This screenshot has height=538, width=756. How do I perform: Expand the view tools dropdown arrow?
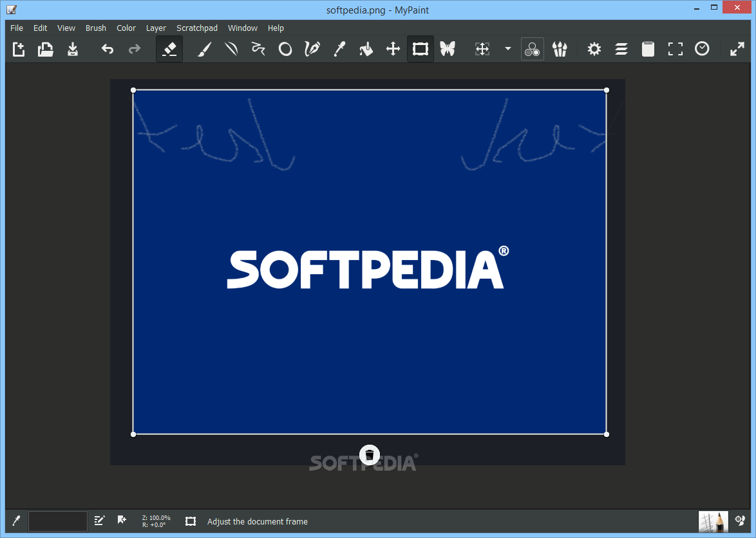point(507,49)
